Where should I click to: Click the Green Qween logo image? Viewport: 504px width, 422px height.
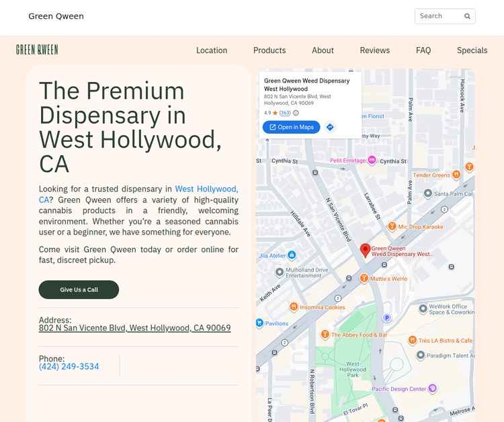coord(37,50)
